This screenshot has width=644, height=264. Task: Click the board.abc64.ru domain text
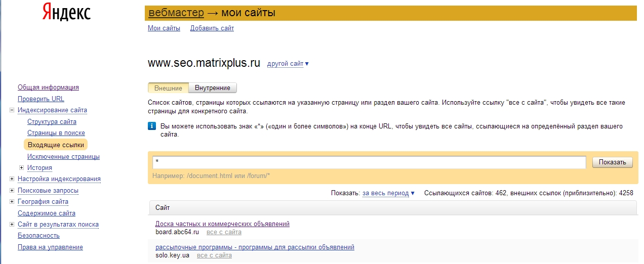tap(177, 232)
